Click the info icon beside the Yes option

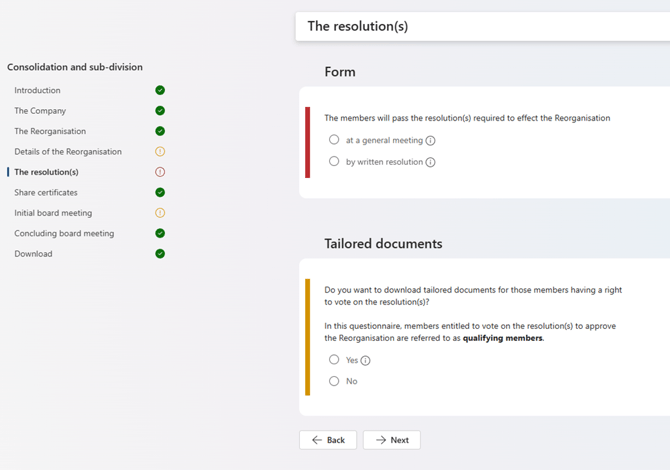coord(366,361)
